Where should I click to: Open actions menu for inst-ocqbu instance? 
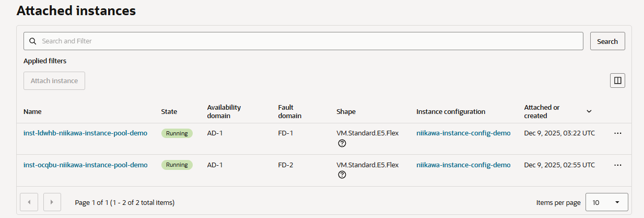(617, 165)
